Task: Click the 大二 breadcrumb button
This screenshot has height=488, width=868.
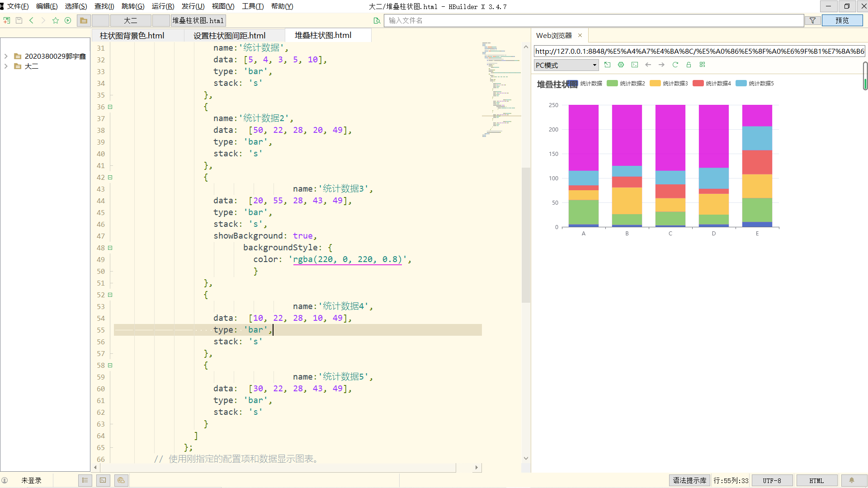Action: (x=131, y=20)
